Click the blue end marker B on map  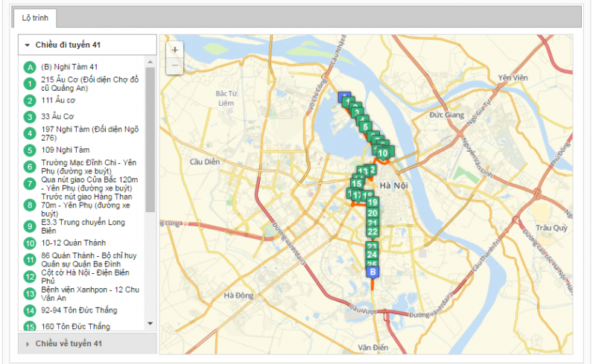373,272
